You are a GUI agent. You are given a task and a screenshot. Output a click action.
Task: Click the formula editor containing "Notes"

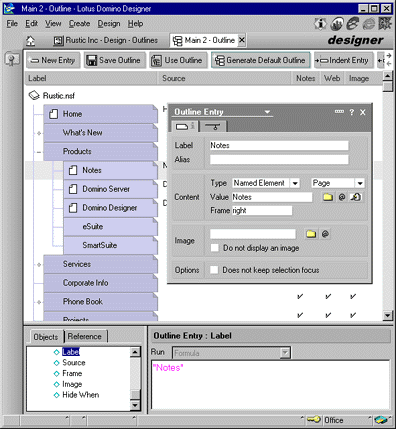point(270,384)
